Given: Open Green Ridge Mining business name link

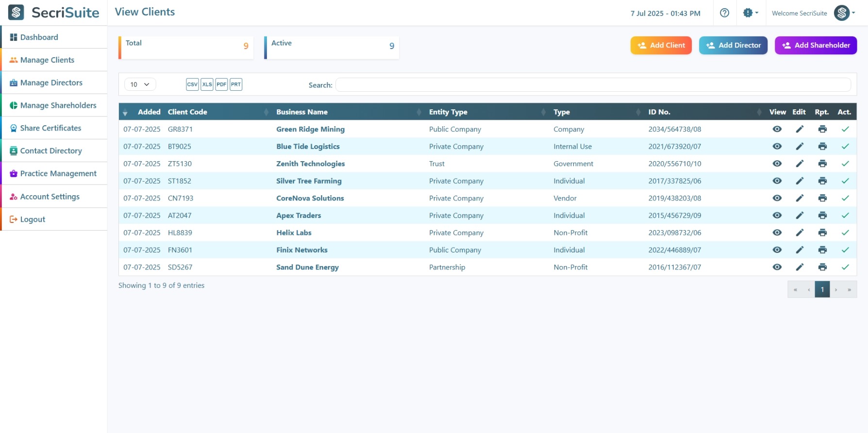Looking at the screenshot, I should tap(310, 129).
